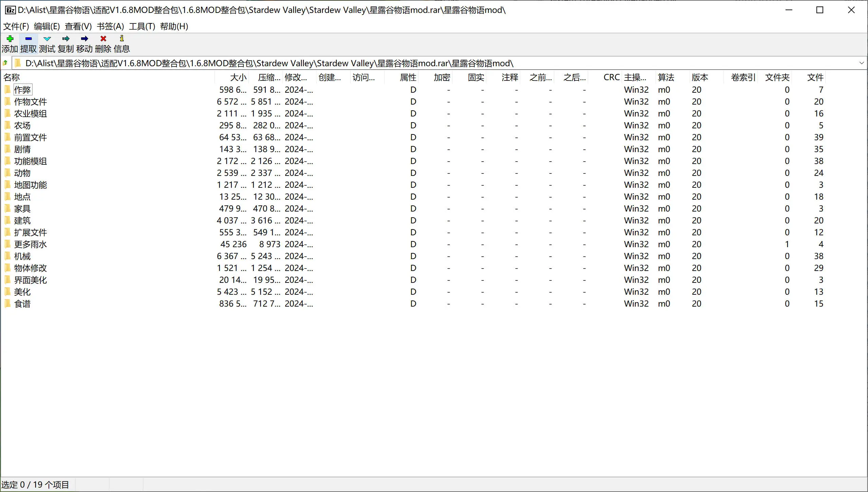
Task: Open the 书签(A) menu
Action: point(110,26)
